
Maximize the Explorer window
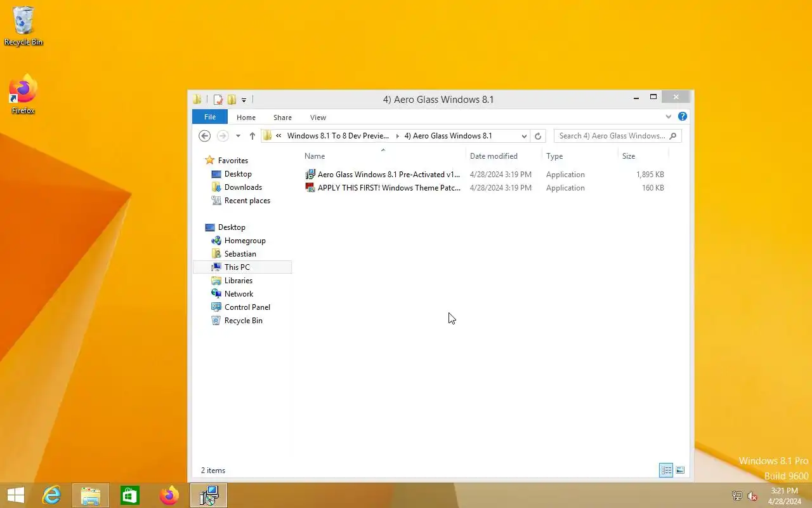click(x=653, y=97)
